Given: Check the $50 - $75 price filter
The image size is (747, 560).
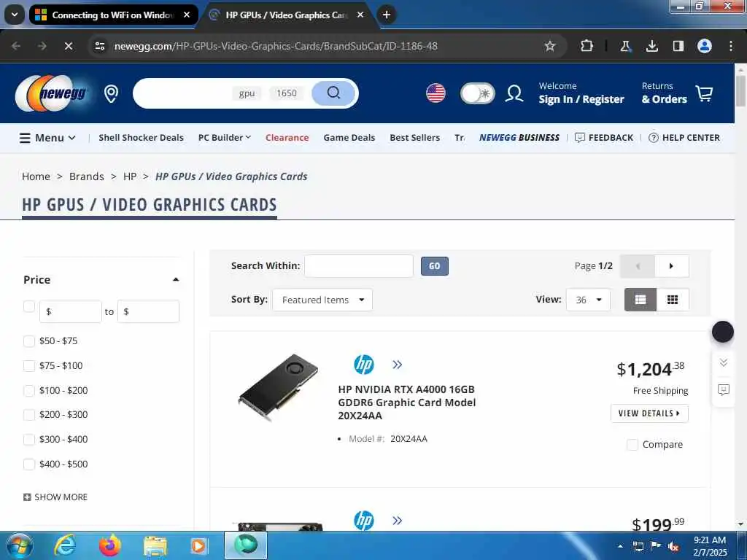Looking at the screenshot, I should click(29, 341).
